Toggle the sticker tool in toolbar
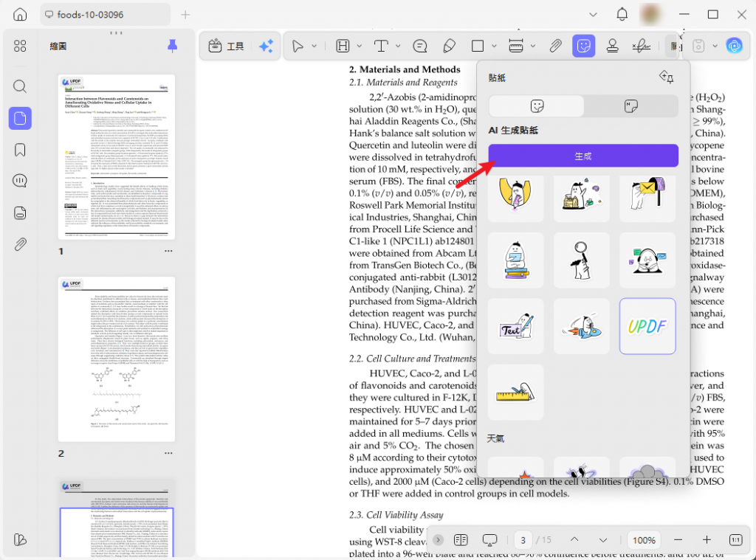 pos(583,46)
